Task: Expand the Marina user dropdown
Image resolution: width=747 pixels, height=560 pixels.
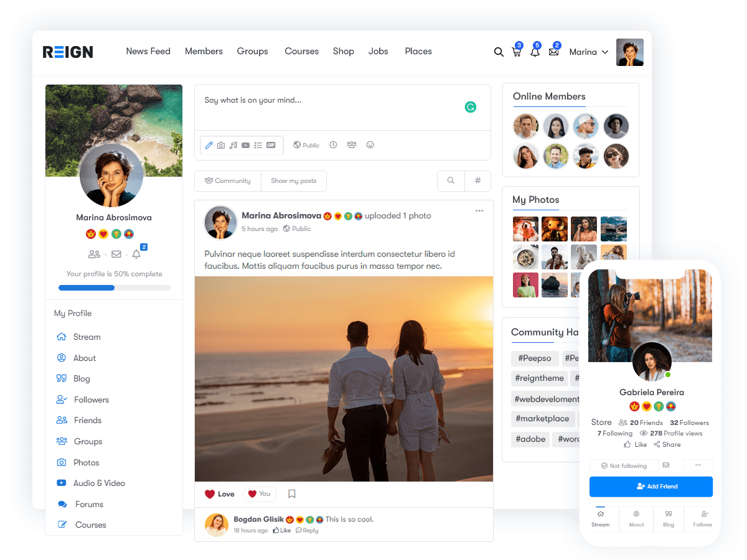Action: point(589,52)
